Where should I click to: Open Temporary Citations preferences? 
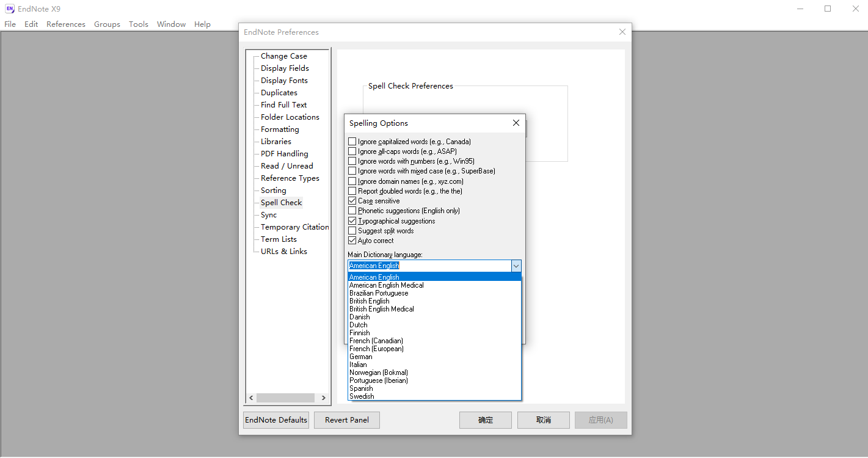tap(294, 227)
